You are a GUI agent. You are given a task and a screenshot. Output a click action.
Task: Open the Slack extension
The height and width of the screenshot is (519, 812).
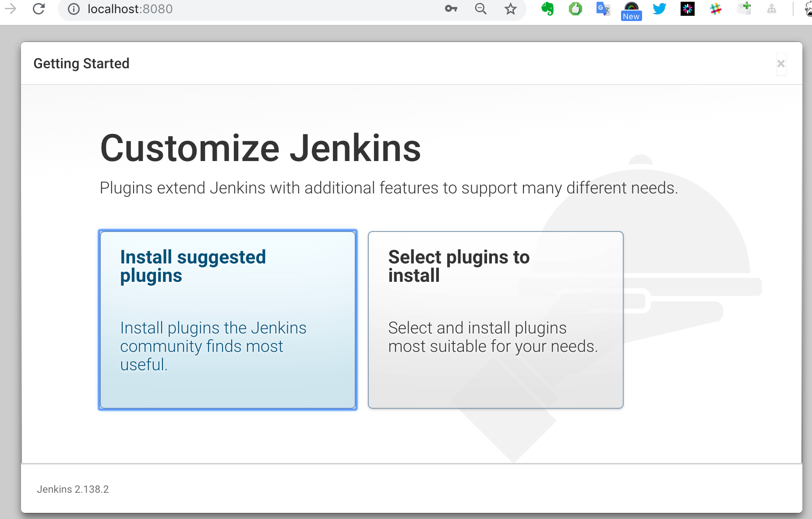pos(715,9)
